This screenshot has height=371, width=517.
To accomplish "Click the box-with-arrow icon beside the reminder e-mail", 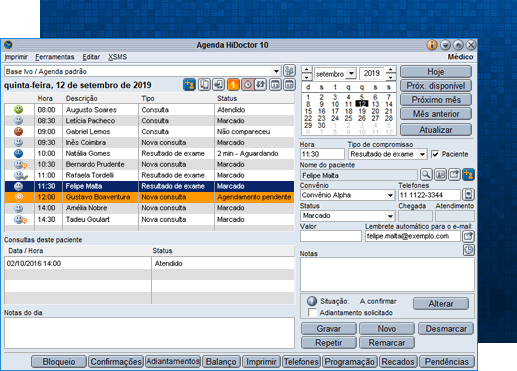I will tap(468, 236).
